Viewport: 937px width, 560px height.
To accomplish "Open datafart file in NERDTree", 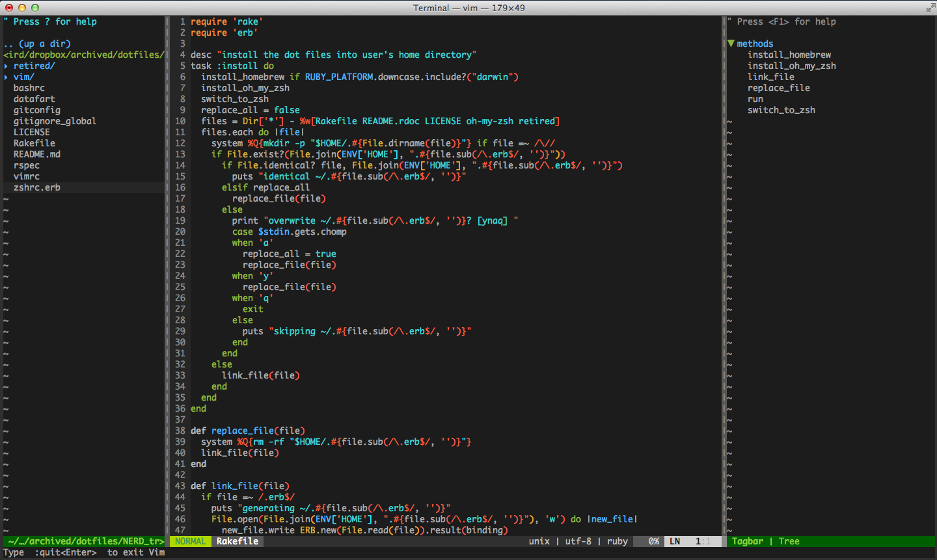I will coord(34,99).
